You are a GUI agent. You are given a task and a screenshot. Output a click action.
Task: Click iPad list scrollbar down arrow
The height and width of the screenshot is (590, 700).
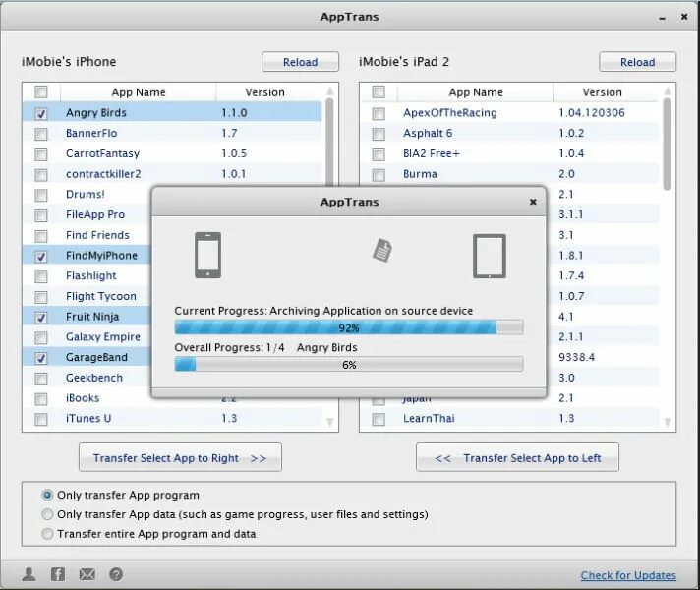[668, 422]
